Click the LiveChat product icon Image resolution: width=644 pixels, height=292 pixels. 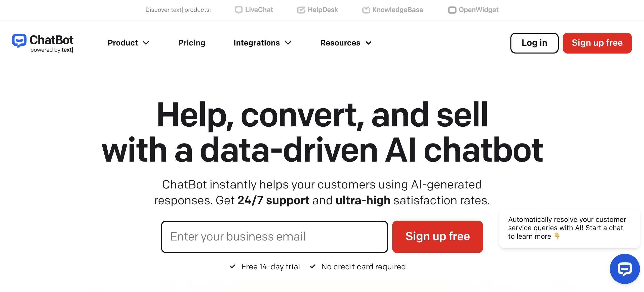tap(238, 10)
